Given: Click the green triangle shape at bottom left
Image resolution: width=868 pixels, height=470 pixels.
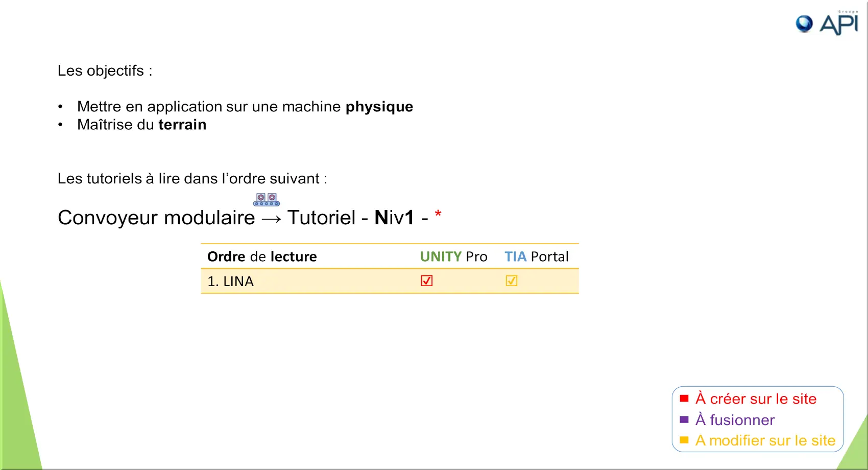Looking at the screenshot, I should [18, 398].
